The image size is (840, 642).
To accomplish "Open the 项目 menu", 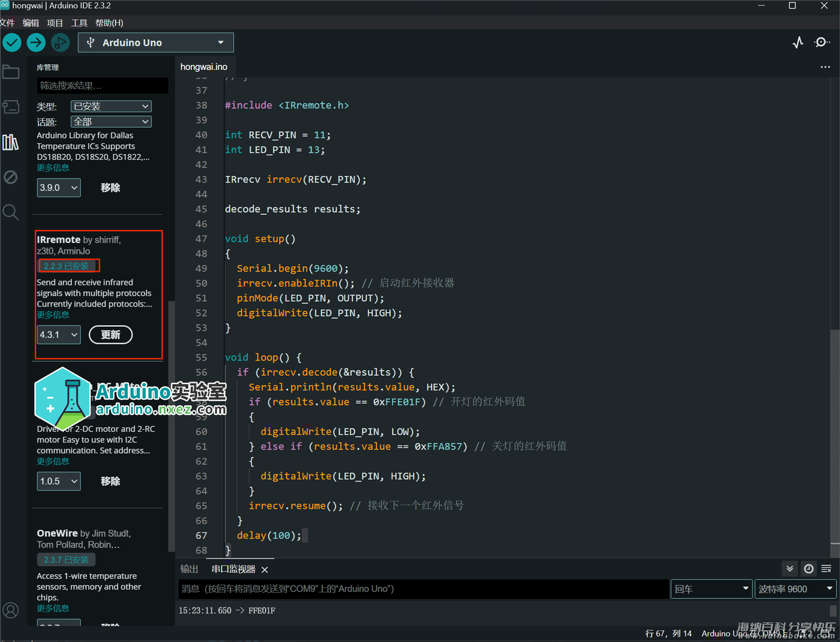I will pos(55,23).
